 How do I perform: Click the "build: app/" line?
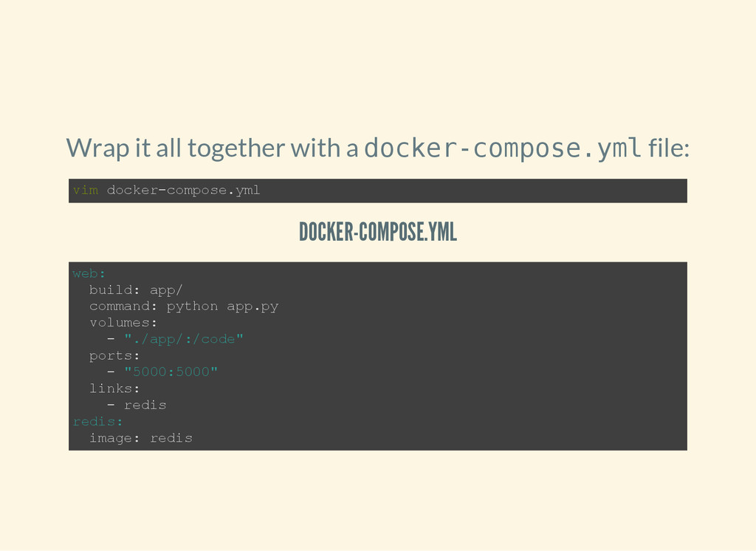[136, 290]
